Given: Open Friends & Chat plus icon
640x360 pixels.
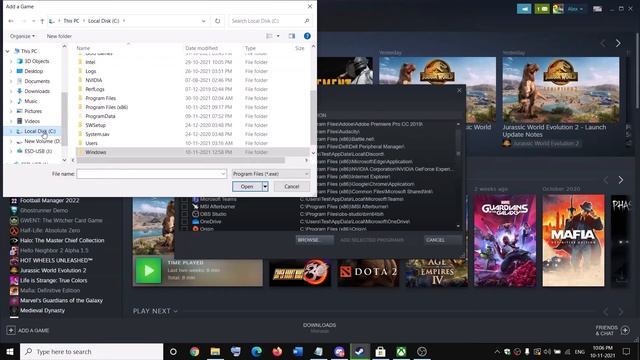Looking at the screenshot, I should [625, 330].
